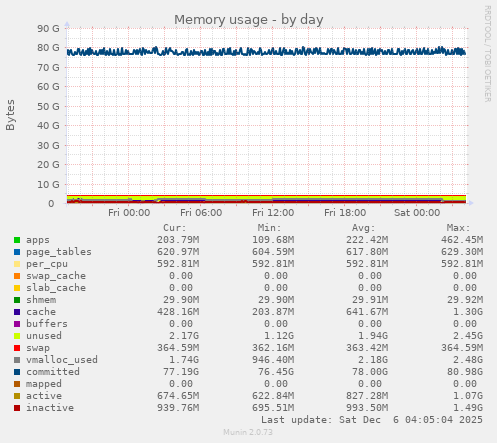Click the committed dark blue line in the graph
This screenshot has width=497, height=443.
click(267, 52)
